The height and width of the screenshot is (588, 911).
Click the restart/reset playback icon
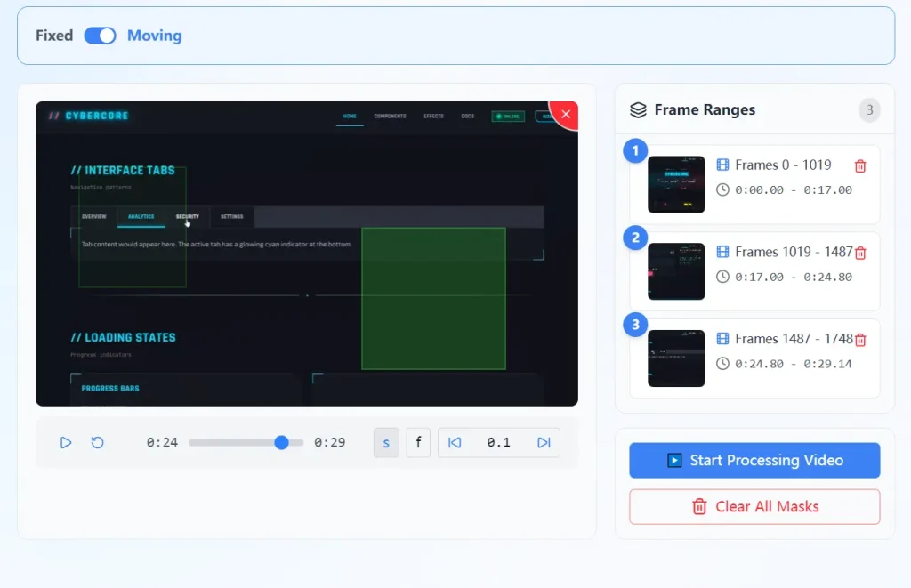coord(98,442)
